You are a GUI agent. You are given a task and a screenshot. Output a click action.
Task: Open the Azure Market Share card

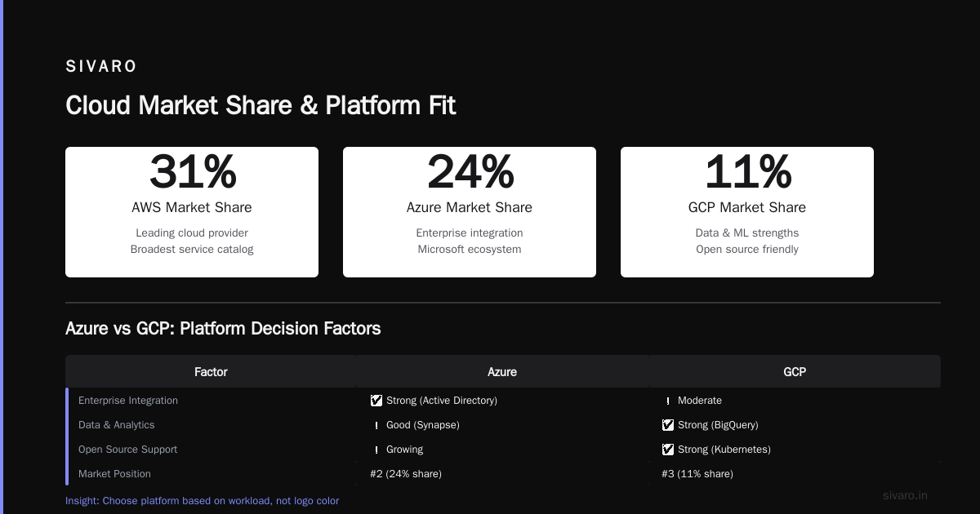(470, 212)
